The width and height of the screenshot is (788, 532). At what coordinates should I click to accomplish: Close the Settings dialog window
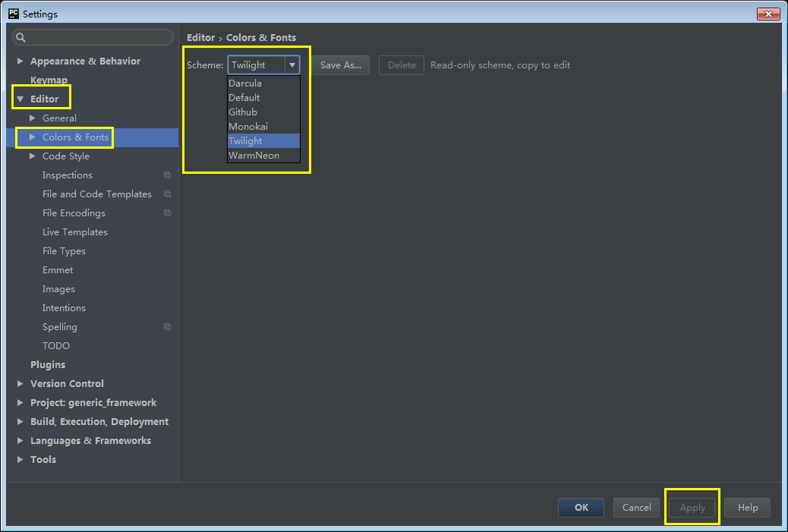click(x=768, y=14)
